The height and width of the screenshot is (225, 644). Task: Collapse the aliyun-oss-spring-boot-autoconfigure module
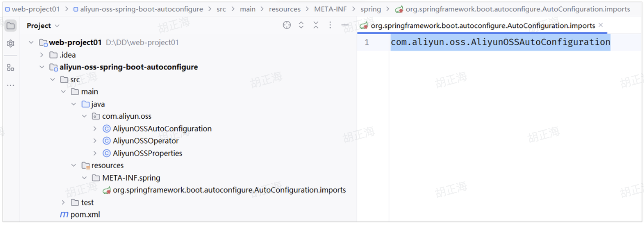point(42,67)
